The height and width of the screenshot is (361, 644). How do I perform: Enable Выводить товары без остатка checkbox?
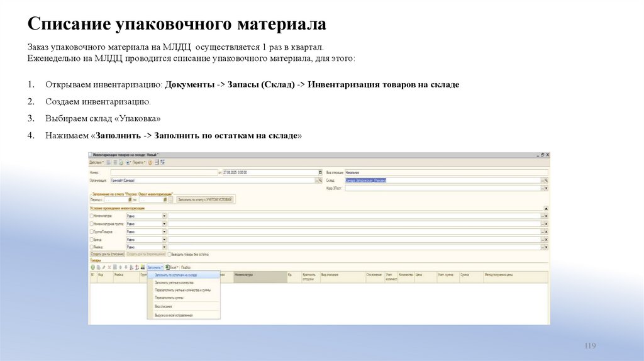170,255
